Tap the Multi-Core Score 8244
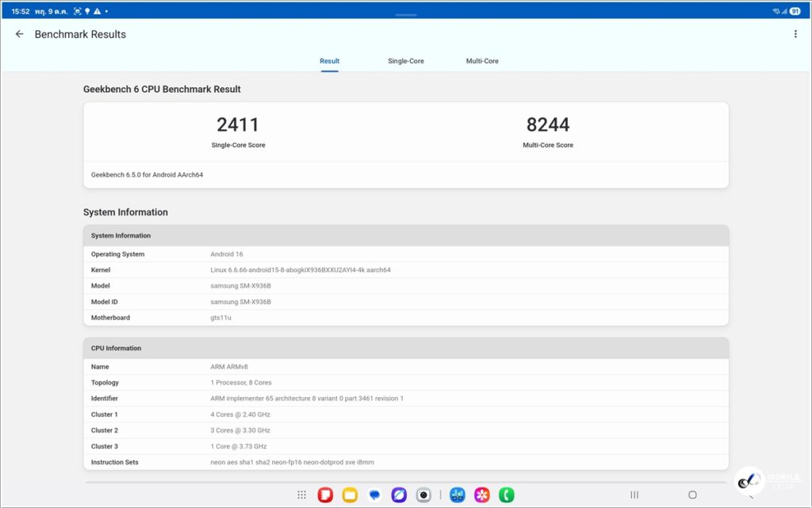 click(548, 125)
